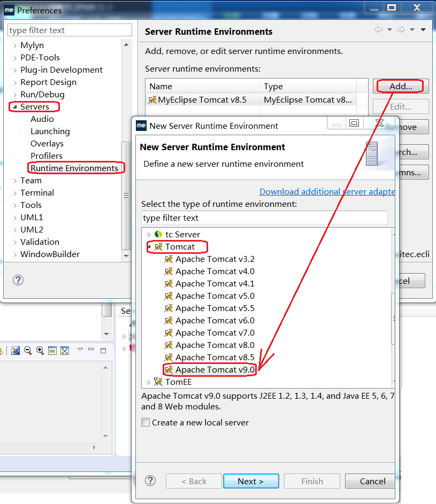This screenshot has height=504, width=436.
Task: Click the MyEclipse Tomcat v8.5 icon
Action: coord(152,99)
